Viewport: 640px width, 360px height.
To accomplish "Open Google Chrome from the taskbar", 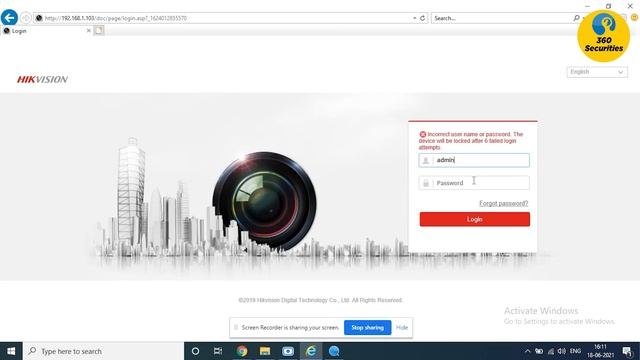I will [x=242, y=351].
